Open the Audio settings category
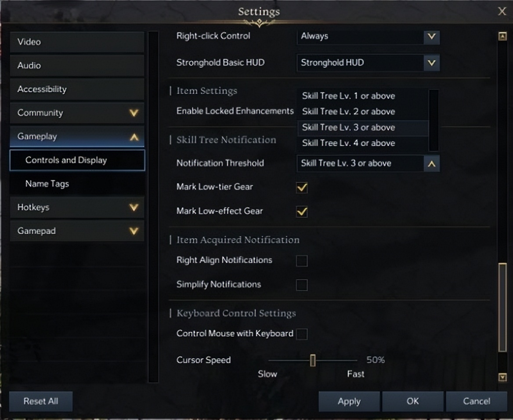 (77, 65)
